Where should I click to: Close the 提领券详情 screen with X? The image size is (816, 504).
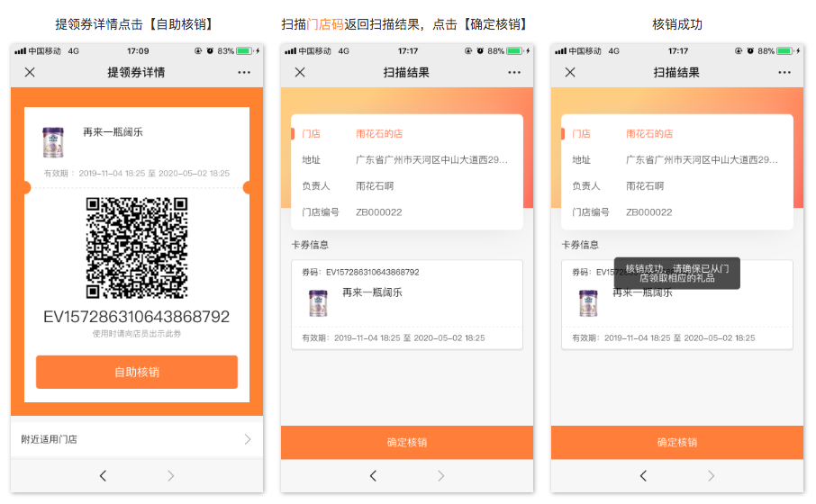(x=30, y=72)
